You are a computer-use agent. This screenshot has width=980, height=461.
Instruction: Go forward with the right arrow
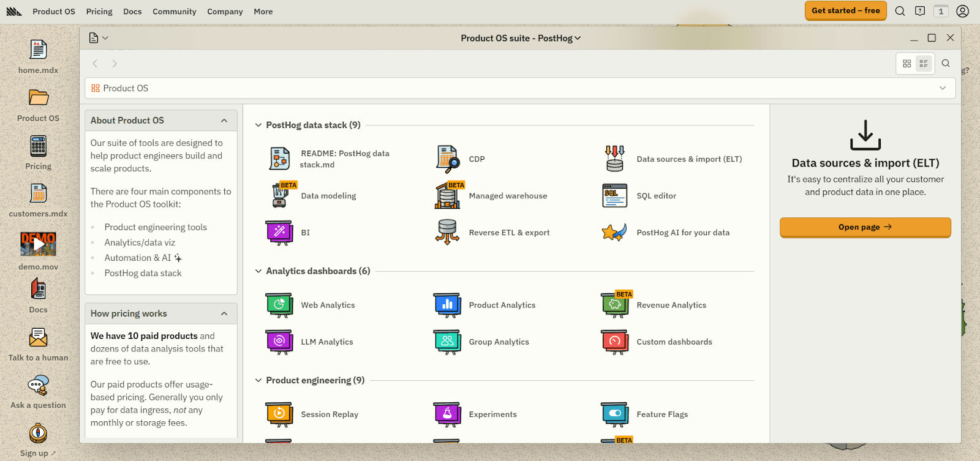[x=115, y=64]
